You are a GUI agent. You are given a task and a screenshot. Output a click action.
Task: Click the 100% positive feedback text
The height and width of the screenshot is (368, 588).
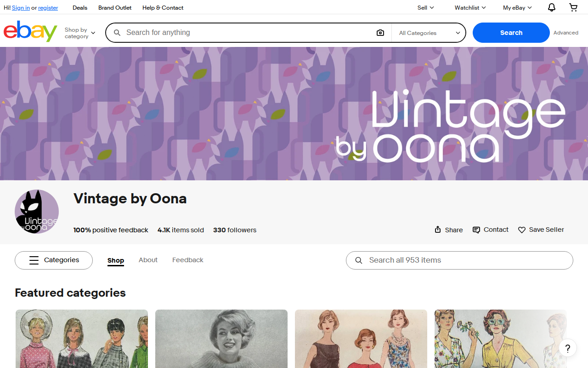[111, 230]
